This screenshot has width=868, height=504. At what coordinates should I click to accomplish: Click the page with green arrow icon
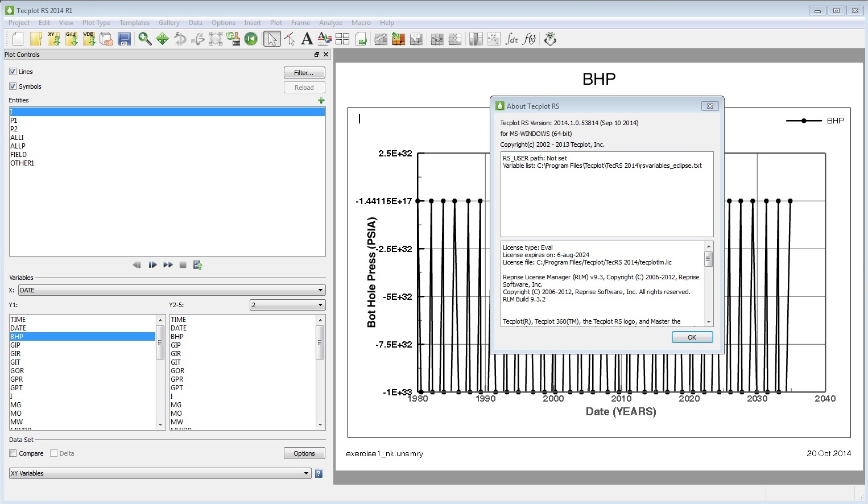[361, 39]
